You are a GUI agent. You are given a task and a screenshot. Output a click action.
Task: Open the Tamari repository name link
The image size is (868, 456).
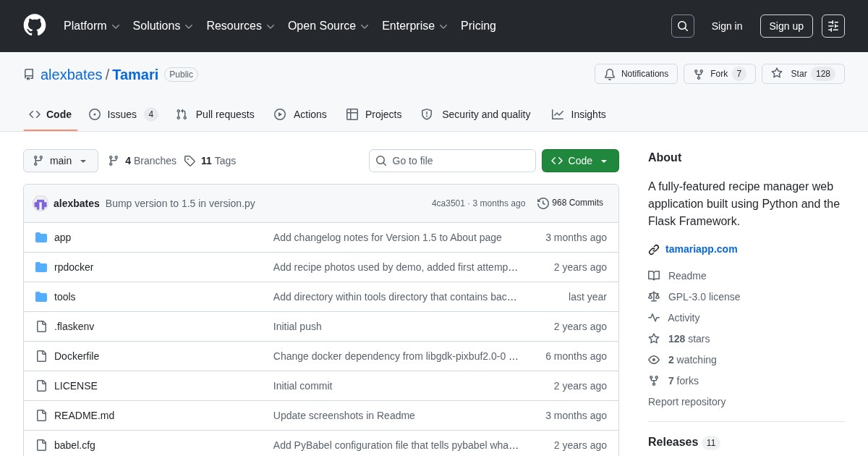coord(135,75)
